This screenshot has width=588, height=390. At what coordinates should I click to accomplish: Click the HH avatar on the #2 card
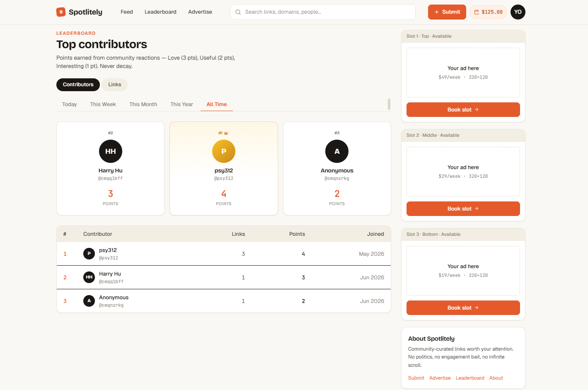coord(111,151)
